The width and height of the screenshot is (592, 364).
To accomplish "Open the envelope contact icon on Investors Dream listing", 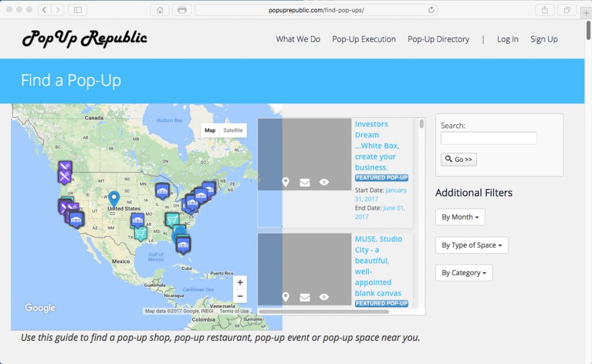I will [x=305, y=181].
